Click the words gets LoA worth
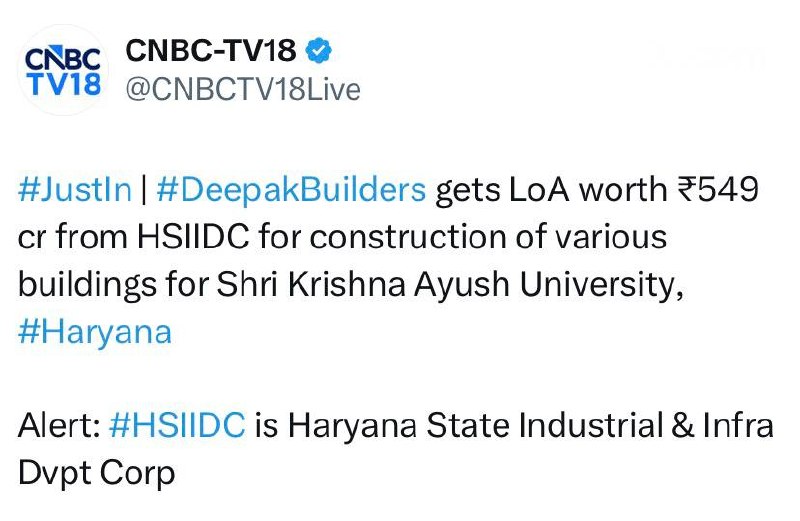 tap(551, 189)
